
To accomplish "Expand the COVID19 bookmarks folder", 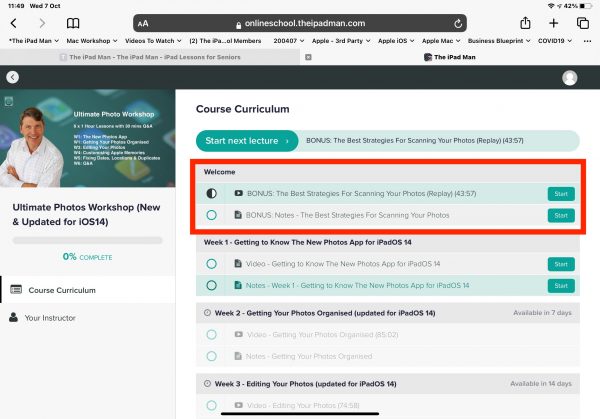I will tap(555, 41).
